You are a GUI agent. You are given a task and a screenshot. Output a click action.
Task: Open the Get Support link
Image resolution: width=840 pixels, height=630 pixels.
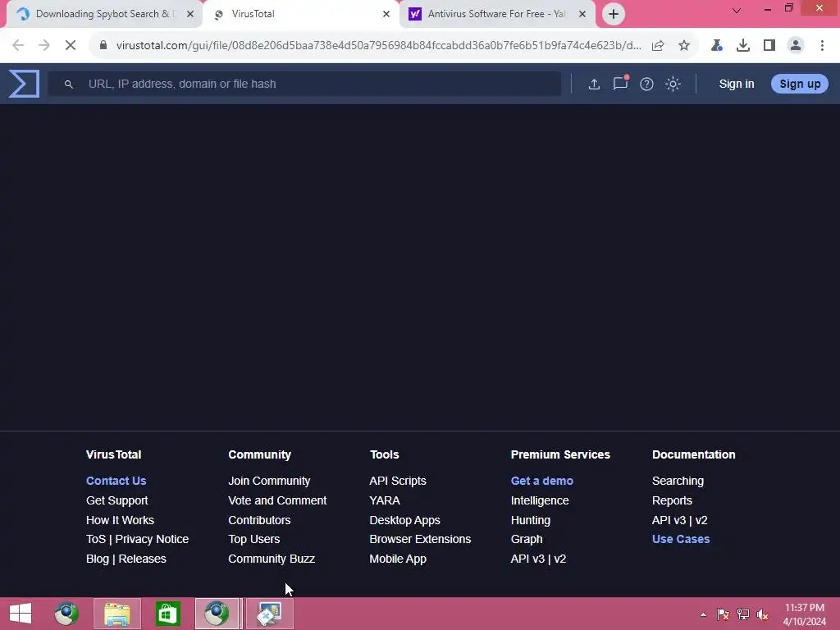click(116, 500)
